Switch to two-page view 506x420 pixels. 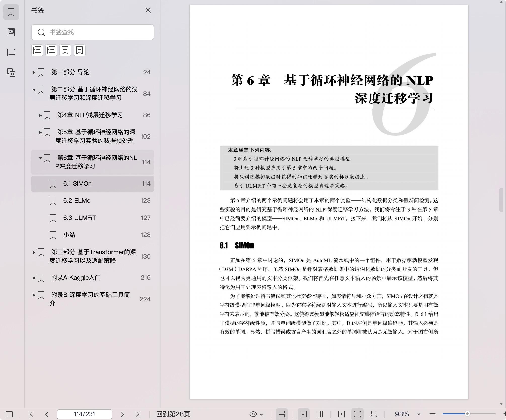point(320,414)
